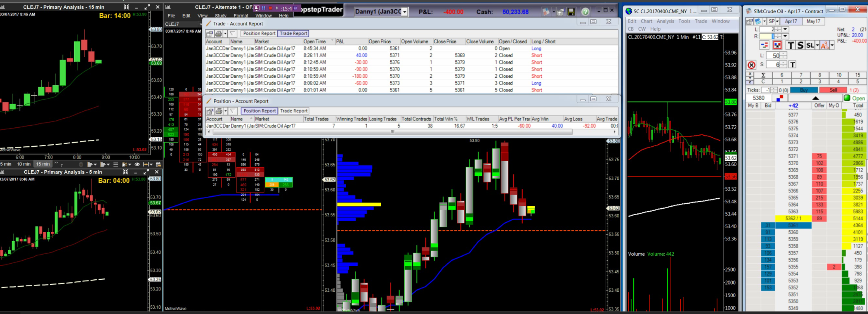Click the tile windows icon on 15 min chart title
Screen dimensions: 868x314
pos(126,7)
